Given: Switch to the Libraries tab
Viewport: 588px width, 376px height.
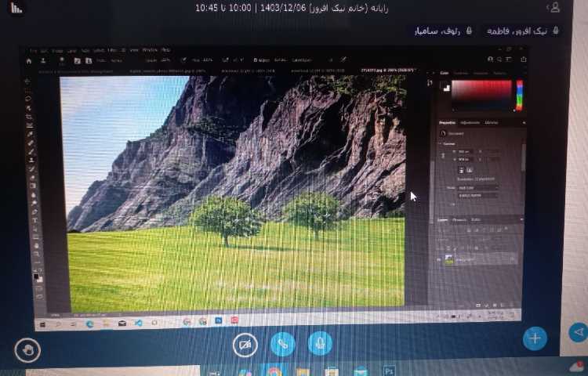Looking at the screenshot, I should [492, 122].
